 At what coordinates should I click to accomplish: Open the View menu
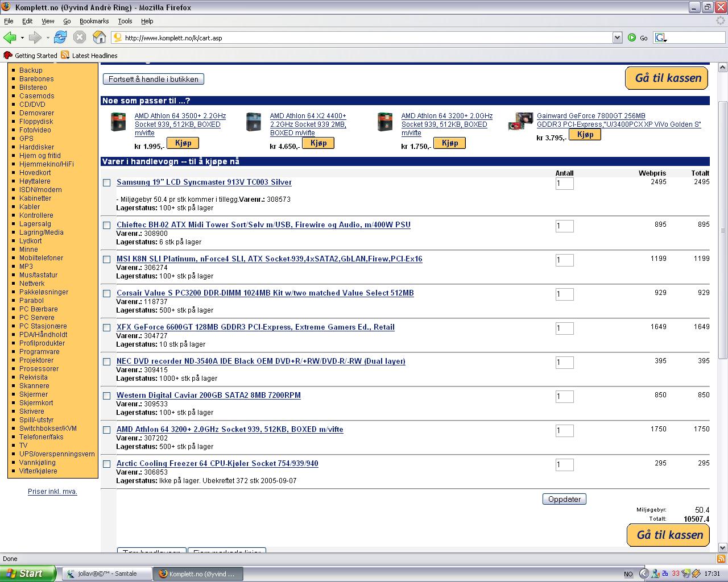click(x=48, y=21)
